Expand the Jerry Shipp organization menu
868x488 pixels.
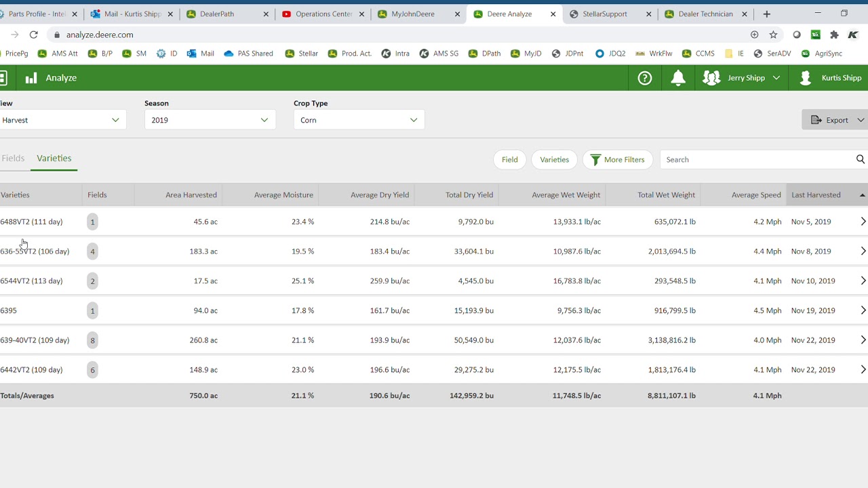click(x=776, y=78)
